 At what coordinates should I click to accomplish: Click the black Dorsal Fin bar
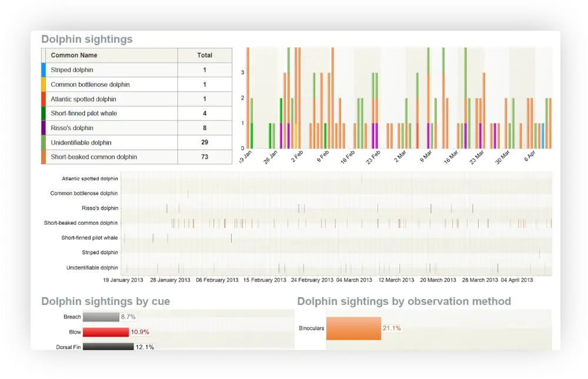point(108,347)
